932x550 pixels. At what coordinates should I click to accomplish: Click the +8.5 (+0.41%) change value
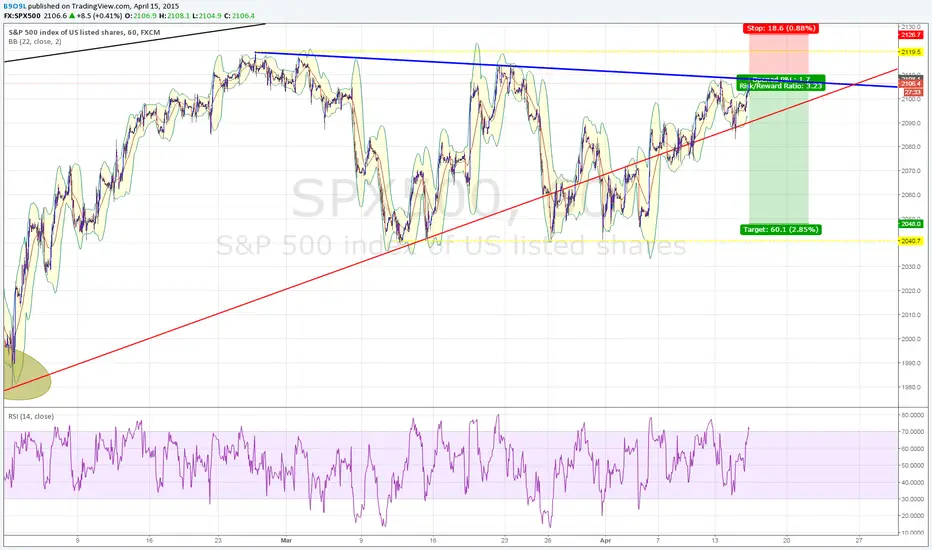click(x=99, y=15)
